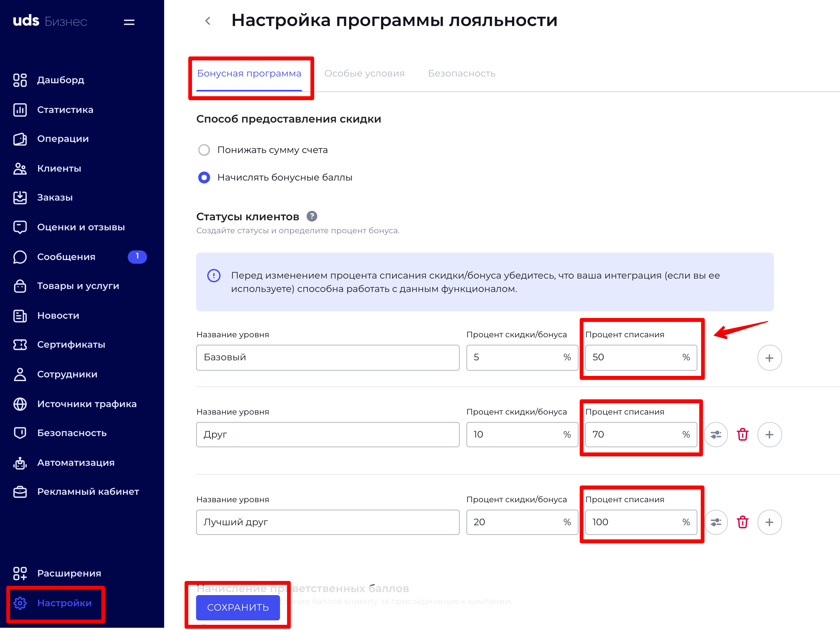The image size is (840, 630).
Task: Edit списания percent field with 100
Action: click(x=641, y=523)
